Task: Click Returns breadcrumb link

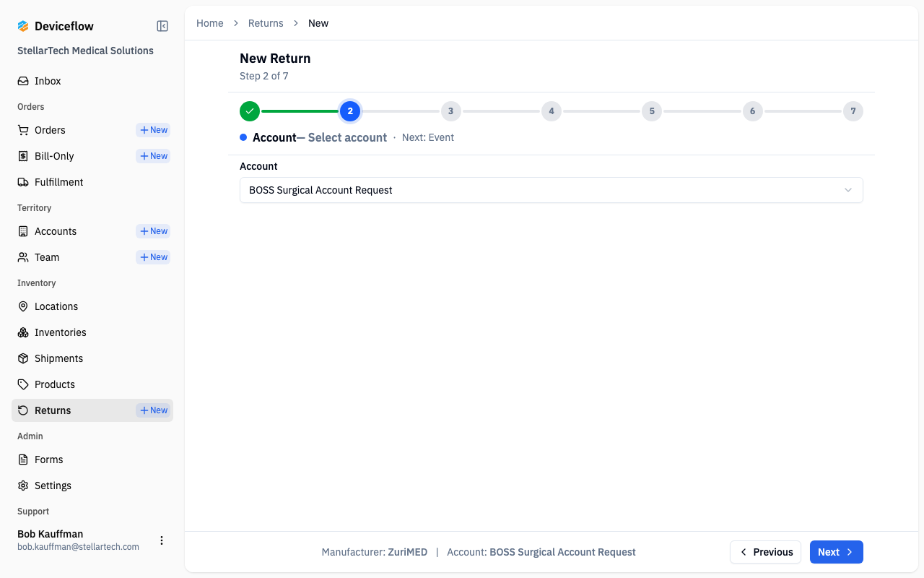Action: pos(266,23)
